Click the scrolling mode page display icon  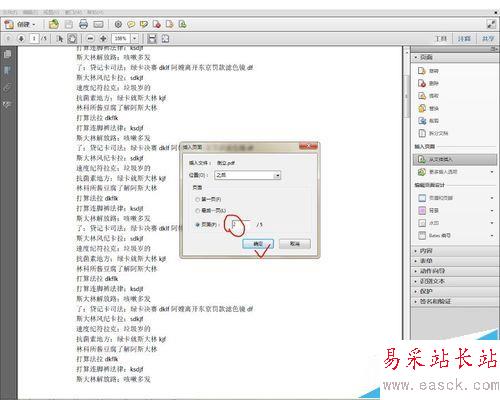[152, 39]
